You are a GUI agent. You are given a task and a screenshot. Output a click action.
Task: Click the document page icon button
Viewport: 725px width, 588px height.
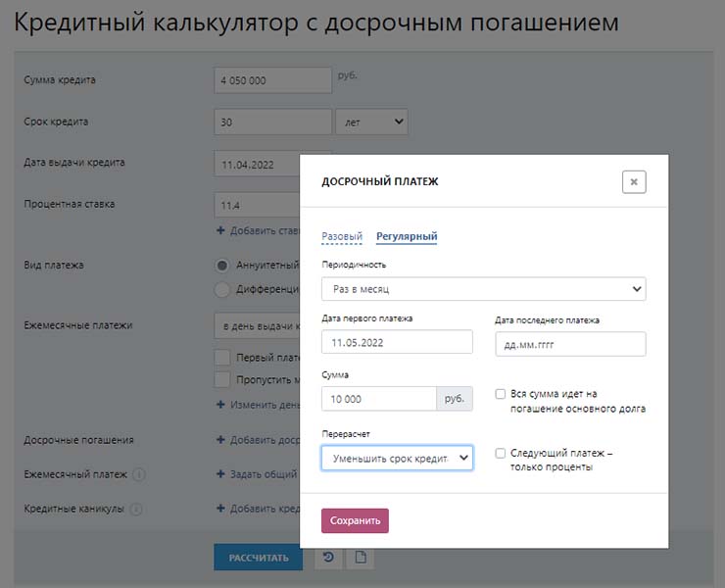point(361,558)
